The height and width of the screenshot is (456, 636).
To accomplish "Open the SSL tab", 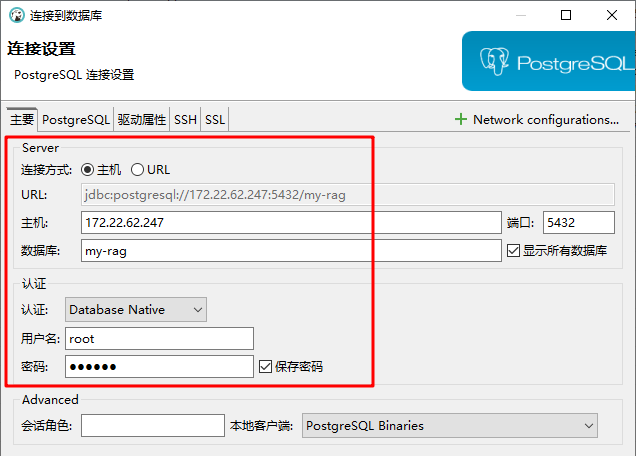I will click(x=215, y=120).
